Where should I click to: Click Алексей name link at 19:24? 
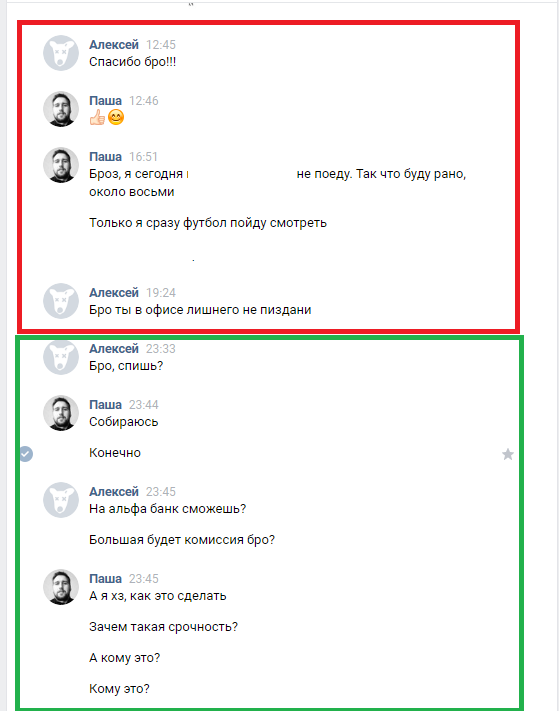click(114, 292)
